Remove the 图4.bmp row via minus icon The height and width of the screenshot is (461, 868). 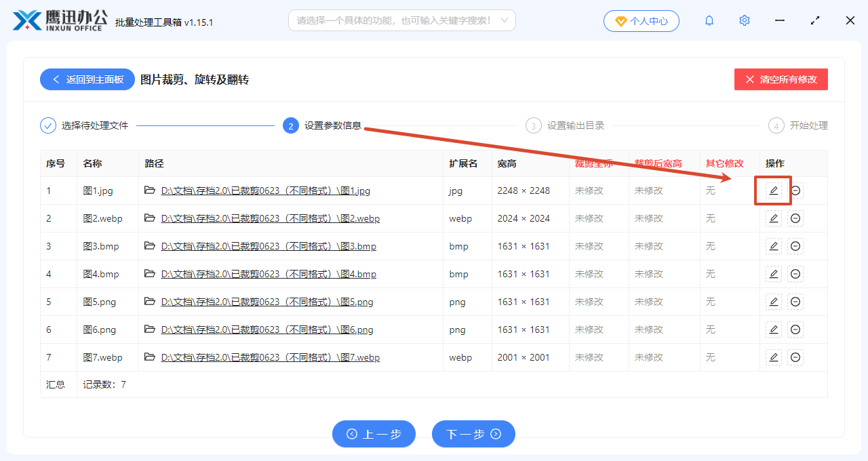795,274
